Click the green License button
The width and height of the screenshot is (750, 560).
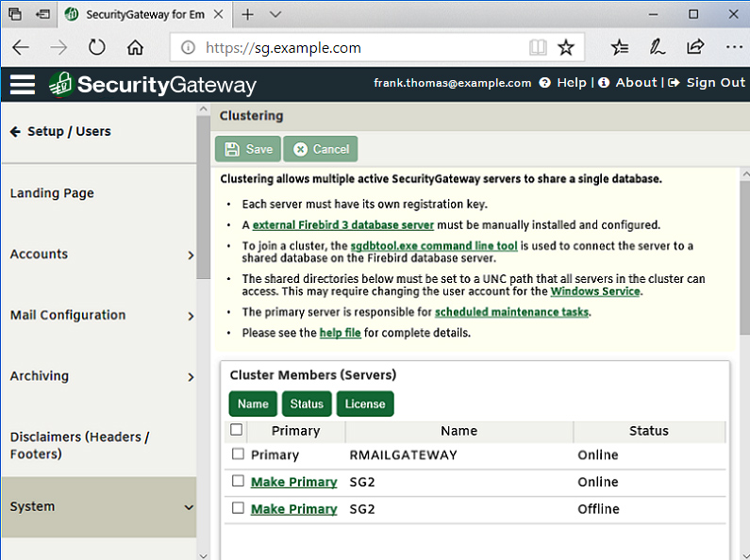365,404
